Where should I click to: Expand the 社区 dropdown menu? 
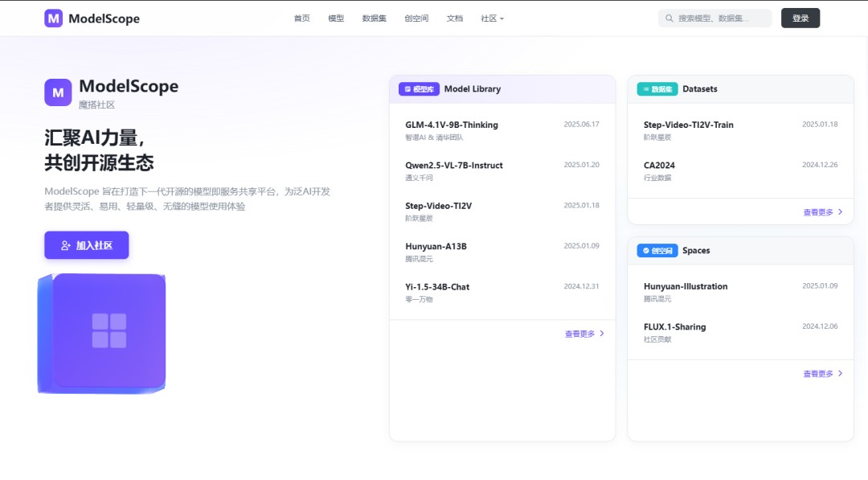coord(492,18)
